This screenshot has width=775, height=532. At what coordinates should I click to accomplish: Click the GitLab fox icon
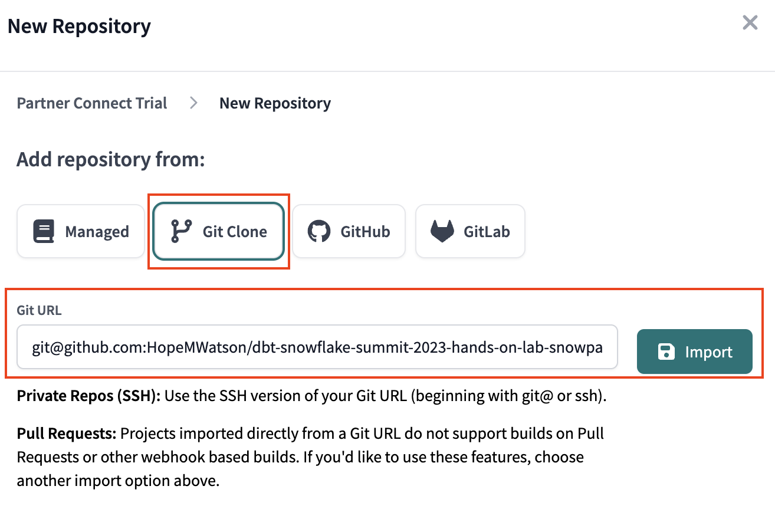pyautogui.click(x=442, y=231)
